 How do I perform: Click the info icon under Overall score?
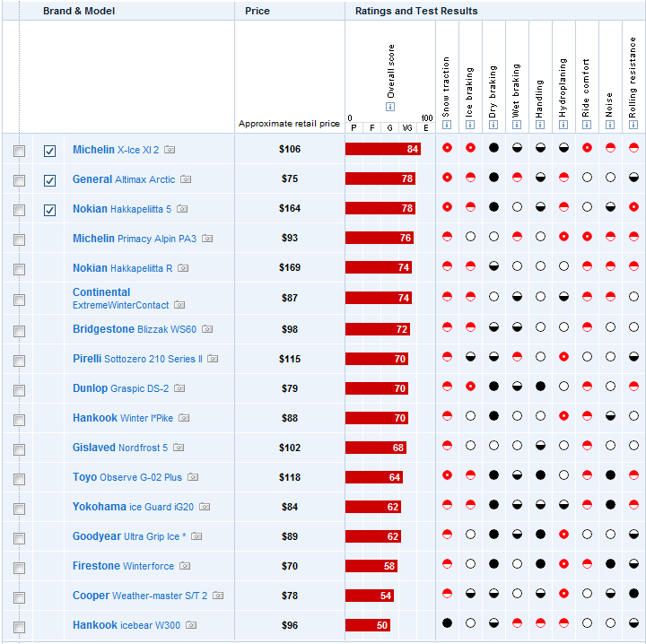(x=390, y=107)
